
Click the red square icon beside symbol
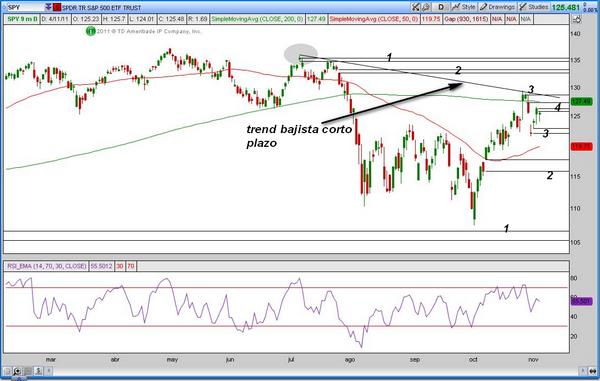pos(57,7)
